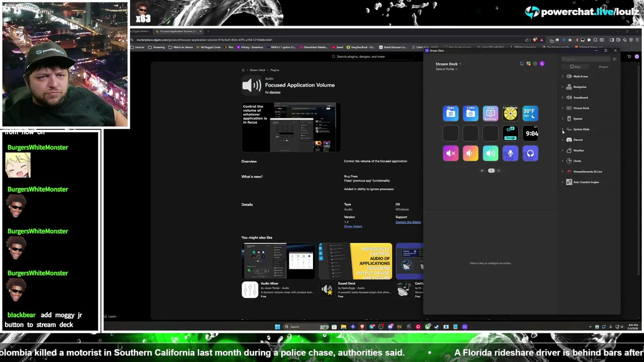Select the headphones key
This screenshot has width=644, height=362.
(530, 153)
